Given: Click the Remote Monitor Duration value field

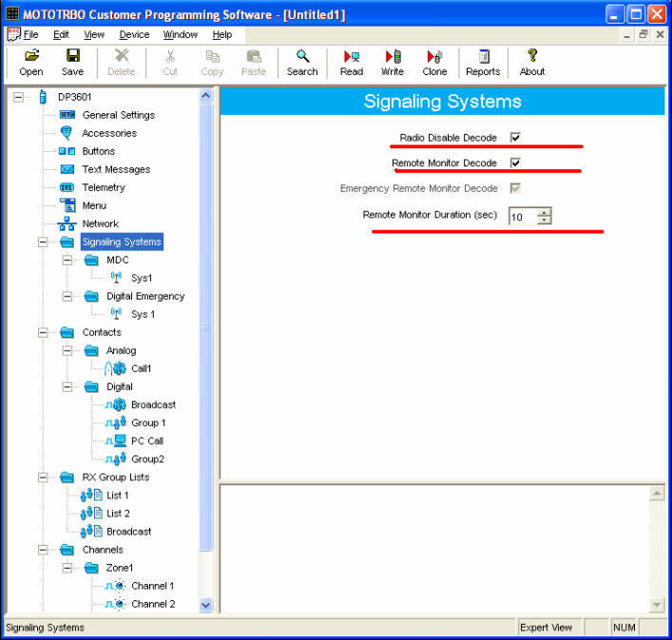Looking at the screenshot, I should (x=523, y=217).
